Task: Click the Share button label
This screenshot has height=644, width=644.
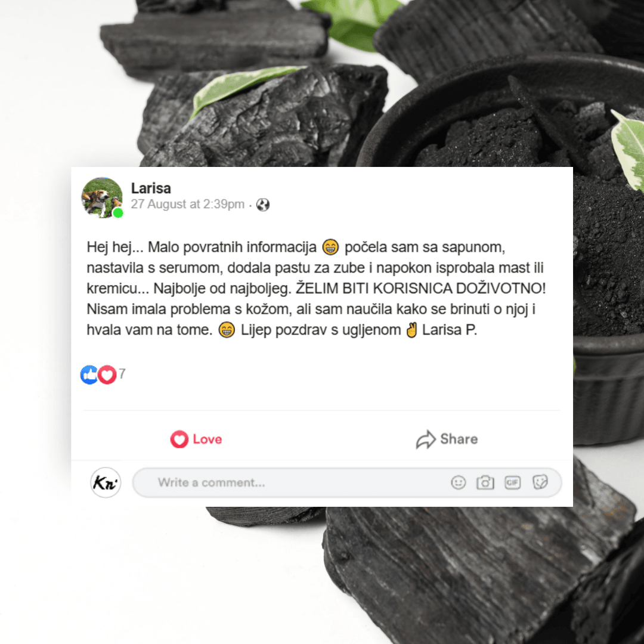Action: point(459,439)
